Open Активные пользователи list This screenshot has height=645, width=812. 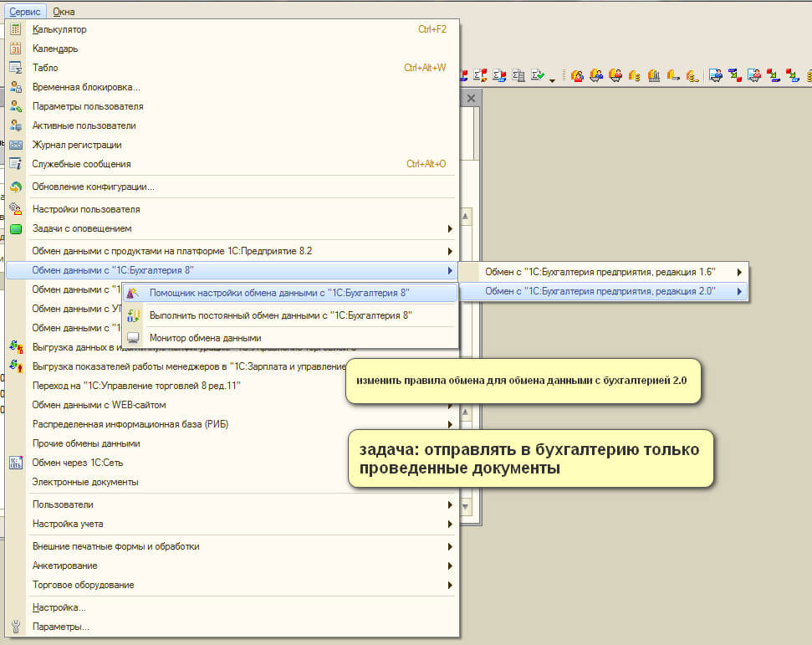(84, 125)
